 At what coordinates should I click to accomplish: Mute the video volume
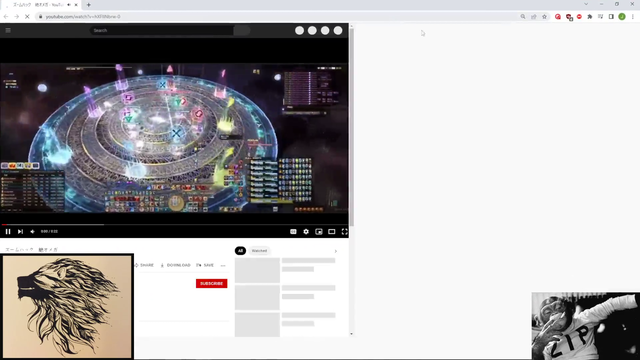[33, 231]
